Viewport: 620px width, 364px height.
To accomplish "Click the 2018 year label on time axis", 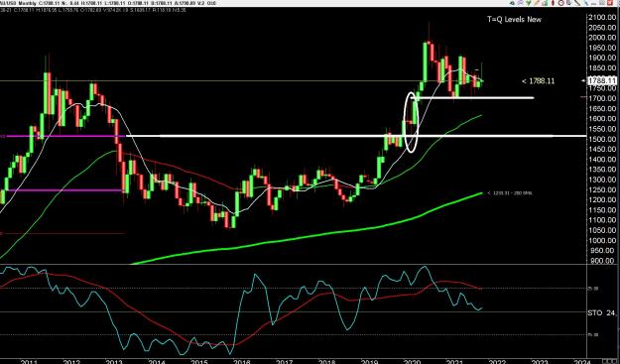I will point(327,361).
